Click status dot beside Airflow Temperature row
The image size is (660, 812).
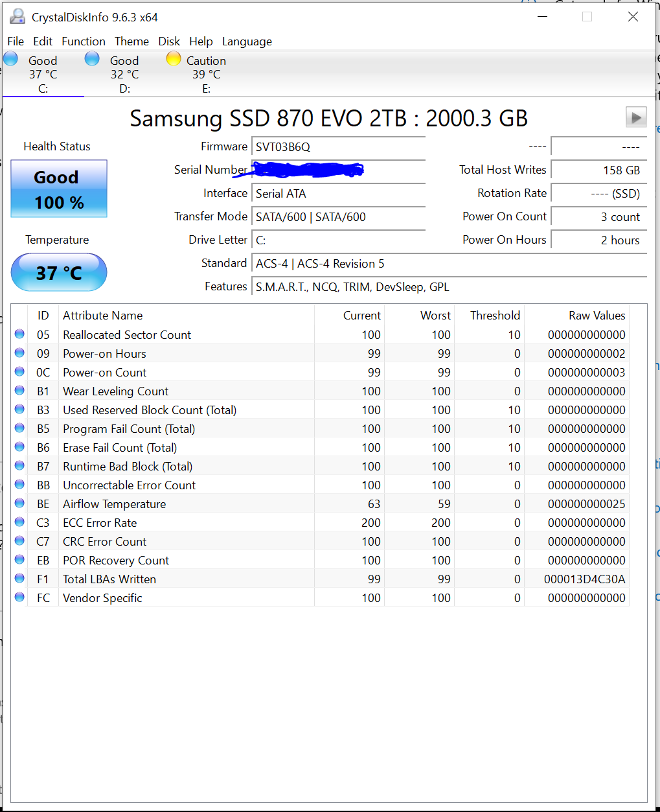pos(19,504)
